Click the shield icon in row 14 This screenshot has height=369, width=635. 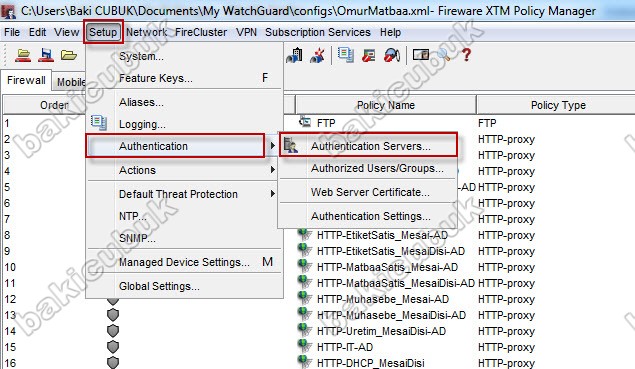[x=113, y=331]
